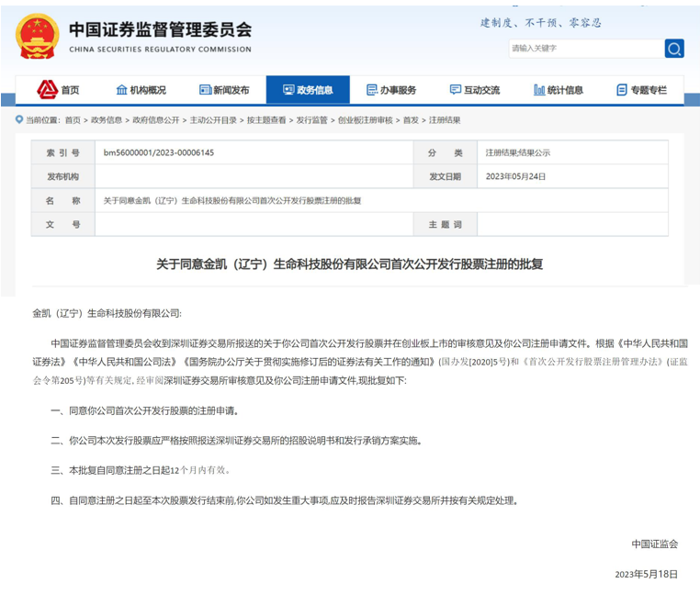Click the 统计信息 bar chart icon
Image resolution: width=700 pixels, height=595 pixels.
pyautogui.click(x=539, y=90)
